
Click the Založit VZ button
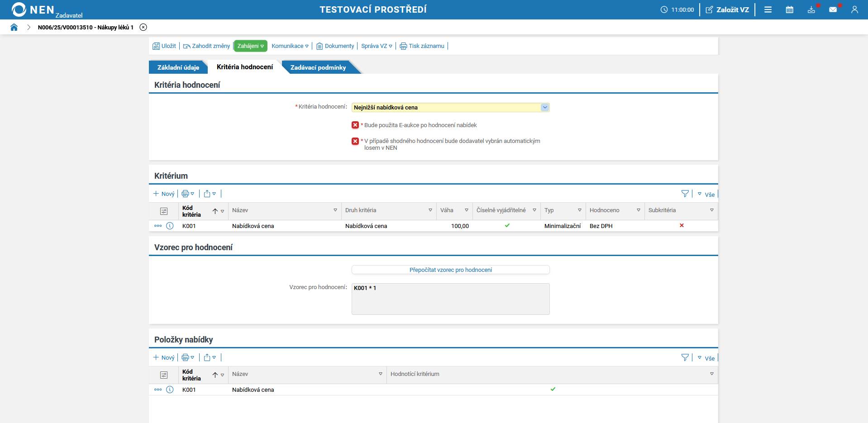[x=727, y=10]
